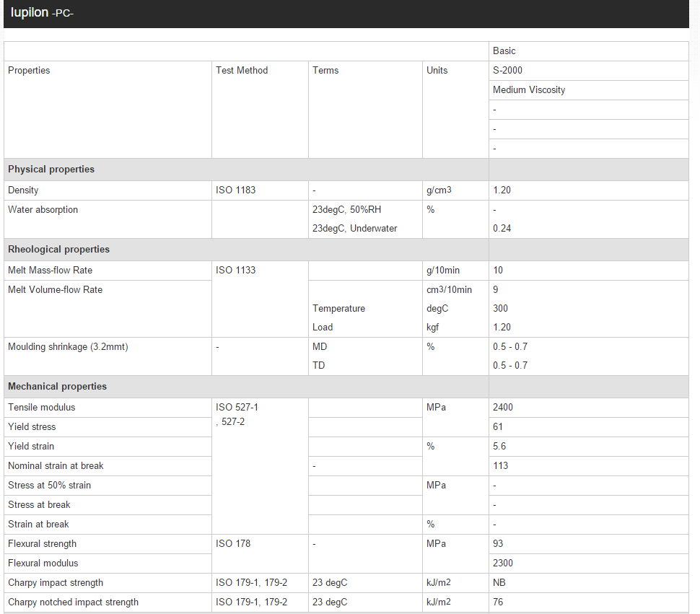Viewport: 700px width, 614px height.
Task: Click the 'ISO 527-1, 527-2' method cell
Action: click(x=260, y=466)
